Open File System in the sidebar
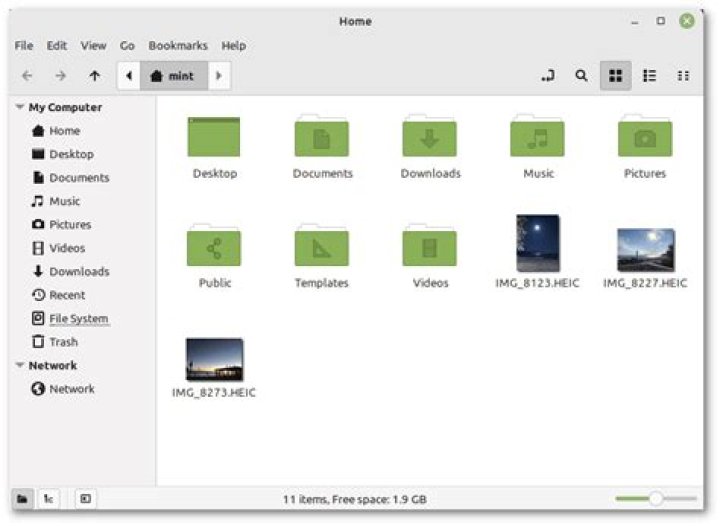The image size is (720, 526). pos(70,319)
